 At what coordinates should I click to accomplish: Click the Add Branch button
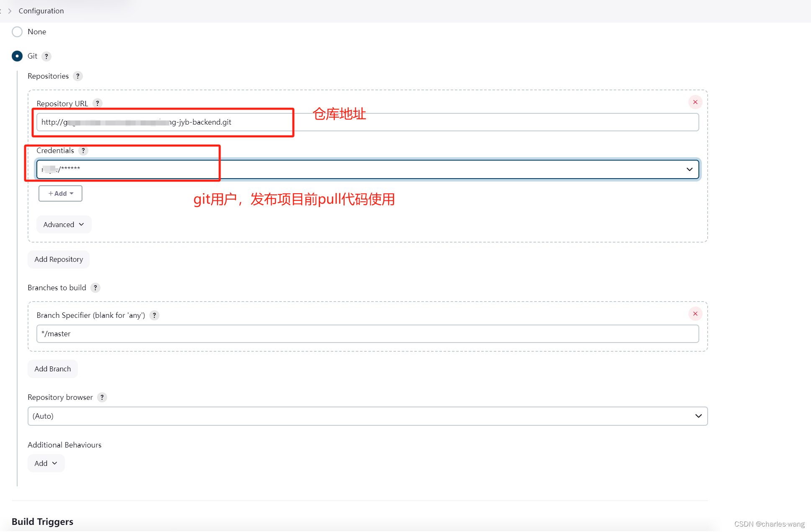pyautogui.click(x=52, y=369)
